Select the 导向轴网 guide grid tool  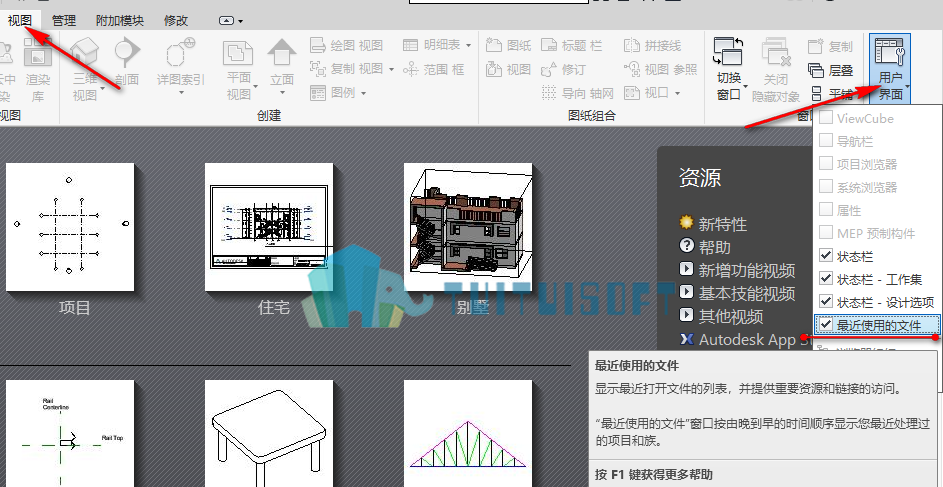click(x=577, y=93)
